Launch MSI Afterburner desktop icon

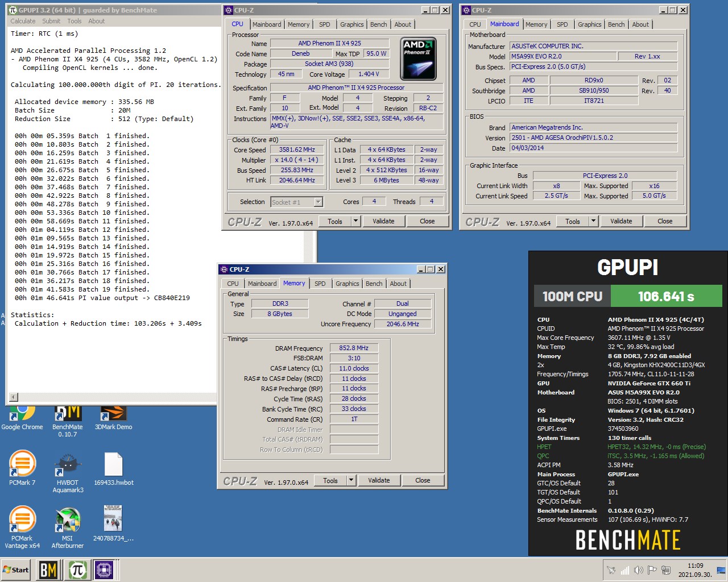point(68,527)
